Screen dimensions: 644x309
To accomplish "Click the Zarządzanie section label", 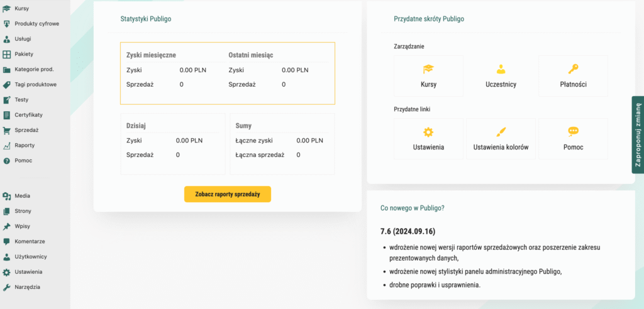I will [409, 46].
